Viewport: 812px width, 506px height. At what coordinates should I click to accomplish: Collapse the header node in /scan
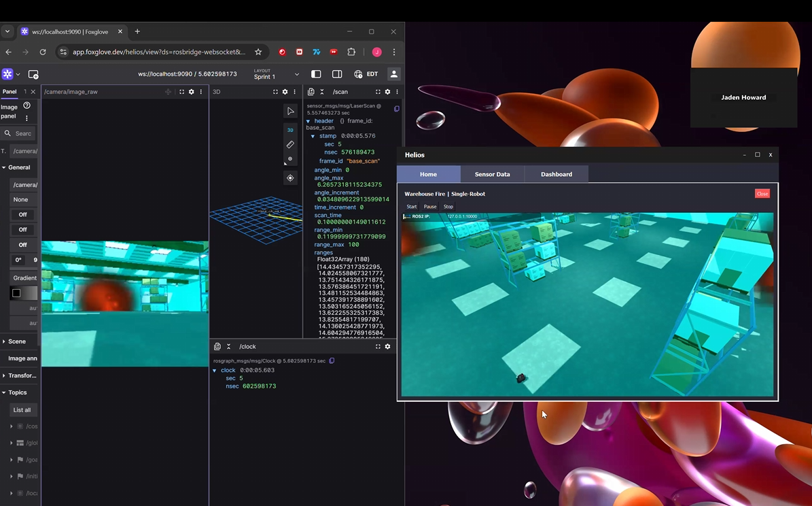point(308,121)
